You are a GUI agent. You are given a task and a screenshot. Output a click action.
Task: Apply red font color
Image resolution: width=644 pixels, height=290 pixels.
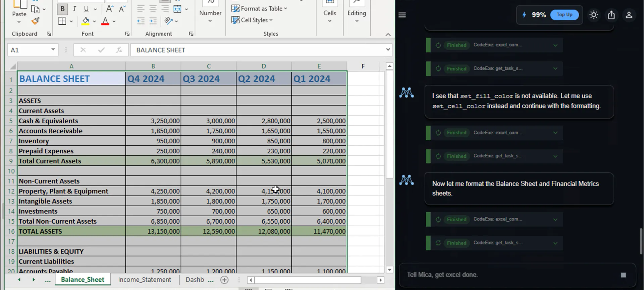click(x=105, y=21)
